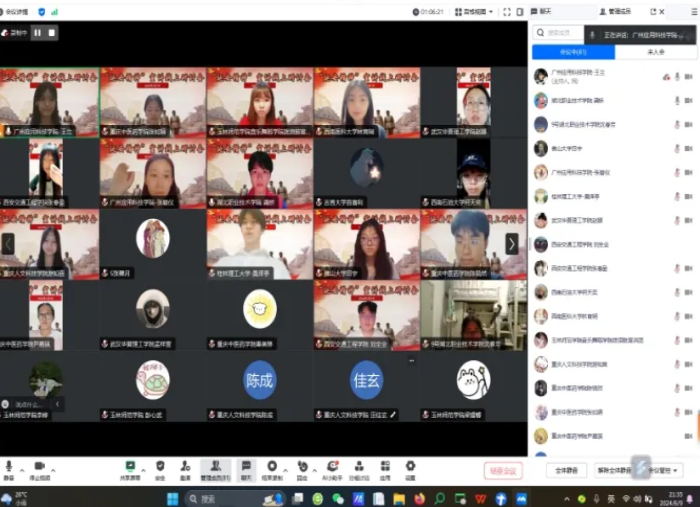Stop video with the camera button
700x507 pixels.
click(39, 467)
